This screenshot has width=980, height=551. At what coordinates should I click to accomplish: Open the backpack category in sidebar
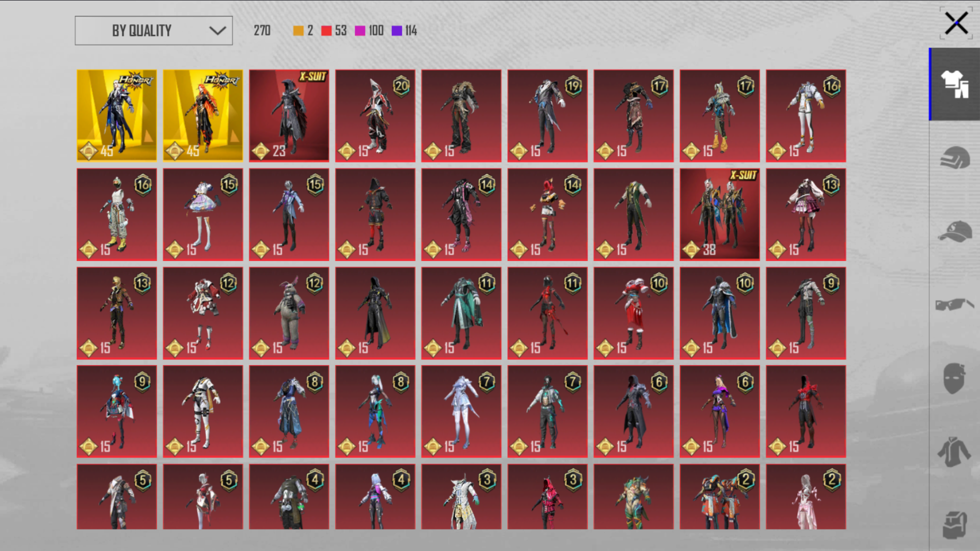pyautogui.click(x=955, y=525)
